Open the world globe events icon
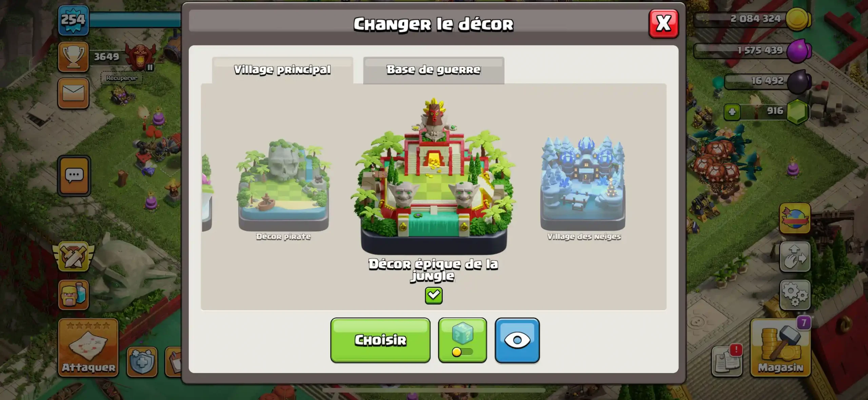868x400 pixels. tap(795, 218)
